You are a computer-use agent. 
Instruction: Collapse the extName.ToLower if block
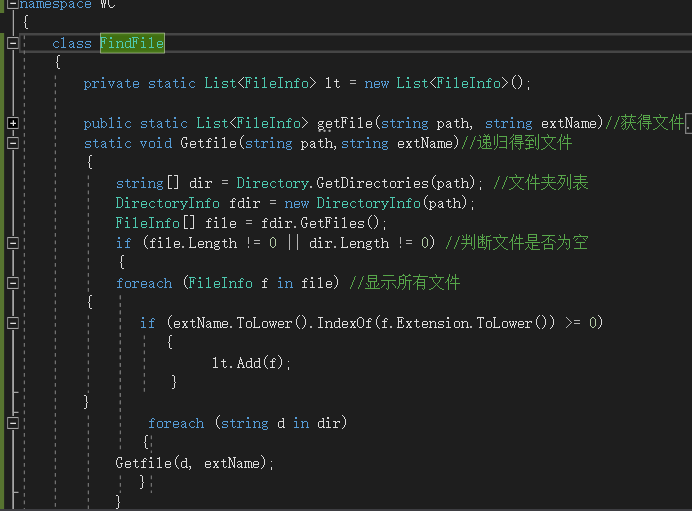(12, 323)
